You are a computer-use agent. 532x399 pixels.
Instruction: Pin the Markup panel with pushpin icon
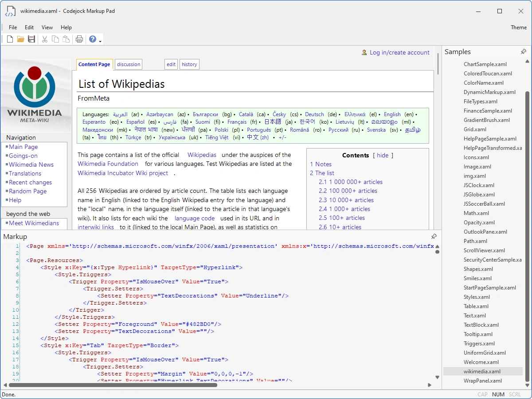434,237
